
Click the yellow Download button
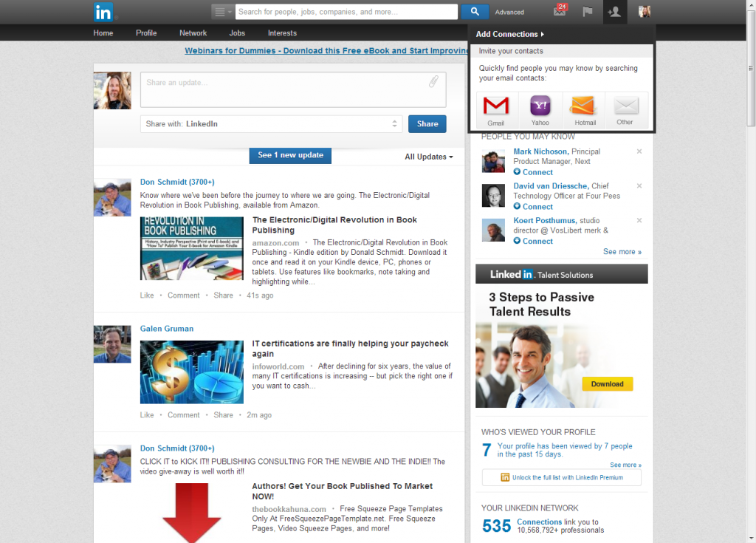[608, 384]
